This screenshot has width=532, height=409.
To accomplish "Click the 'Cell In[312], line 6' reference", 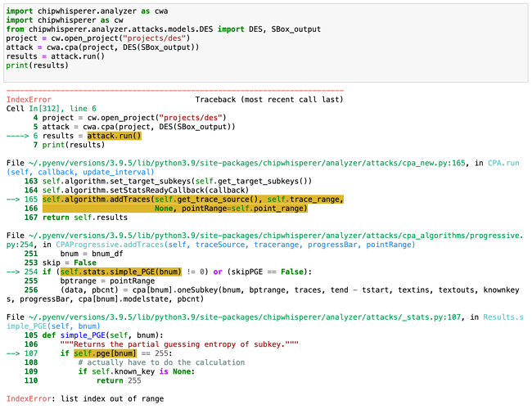I will (x=52, y=109).
